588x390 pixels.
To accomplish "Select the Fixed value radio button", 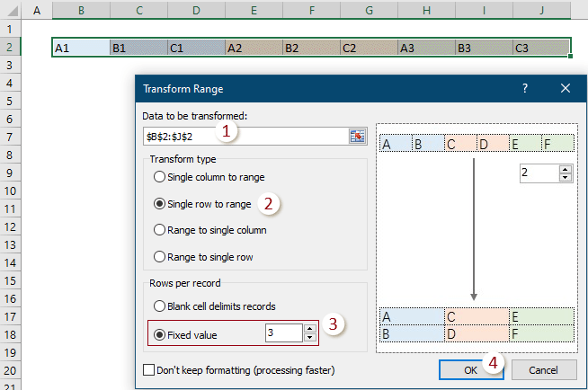I will [159, 334].
